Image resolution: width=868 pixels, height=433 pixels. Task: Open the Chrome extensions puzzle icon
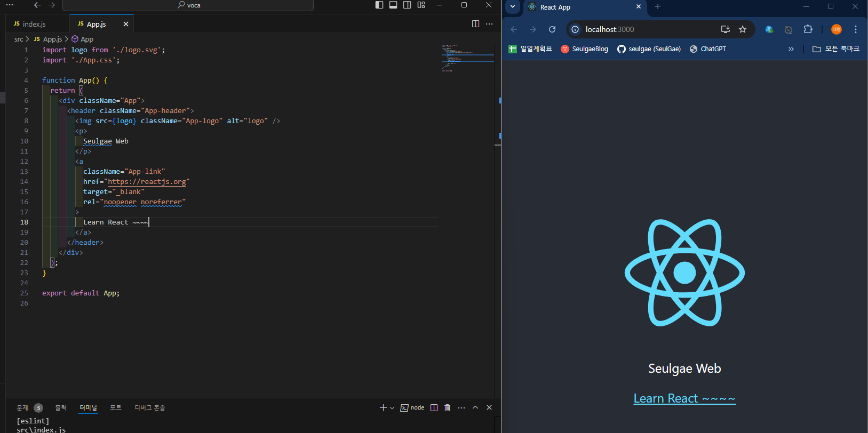pyautogui.click(x=808, y=29)
